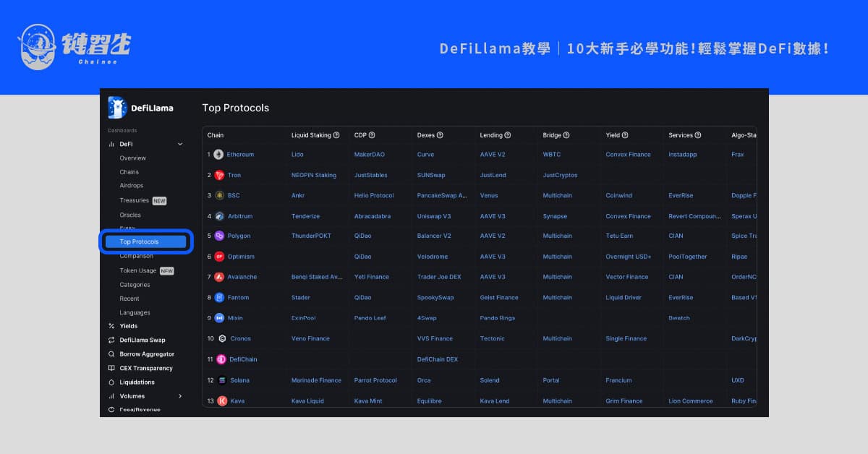868x454 pixels.
Task: Follow the VVS Finance link
Action: pos(435,338)
